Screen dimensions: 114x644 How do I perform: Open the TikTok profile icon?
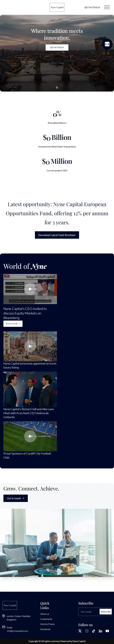[x=93, y=631]
